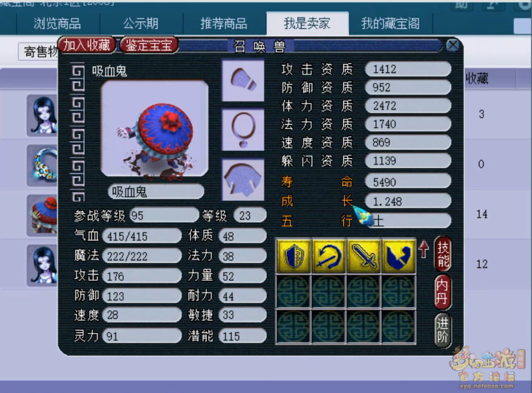Viewport: 532px width, 393px height.
Task: Click the shield skill icon
Action: coord(293,256)
